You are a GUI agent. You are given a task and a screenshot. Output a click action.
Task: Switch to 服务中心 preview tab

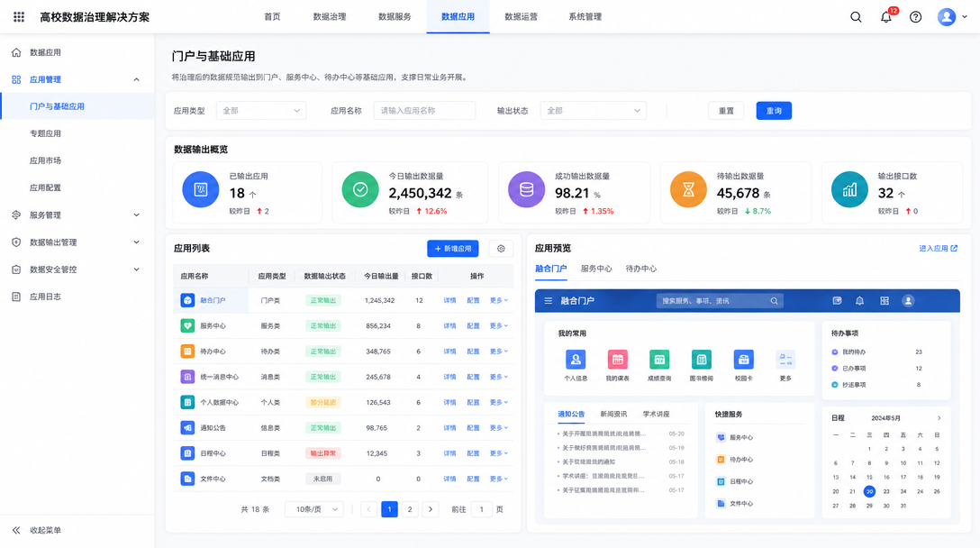[x=596, y=269]
